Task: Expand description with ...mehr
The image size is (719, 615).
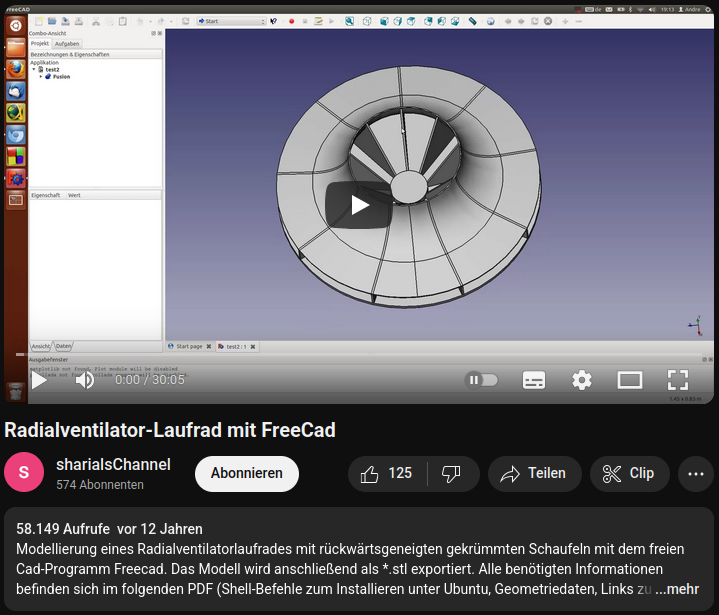Action: coord(677,589)
